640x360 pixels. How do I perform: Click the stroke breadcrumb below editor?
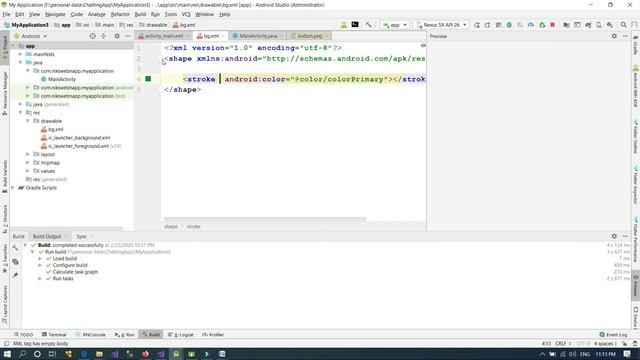coord(193,227)
